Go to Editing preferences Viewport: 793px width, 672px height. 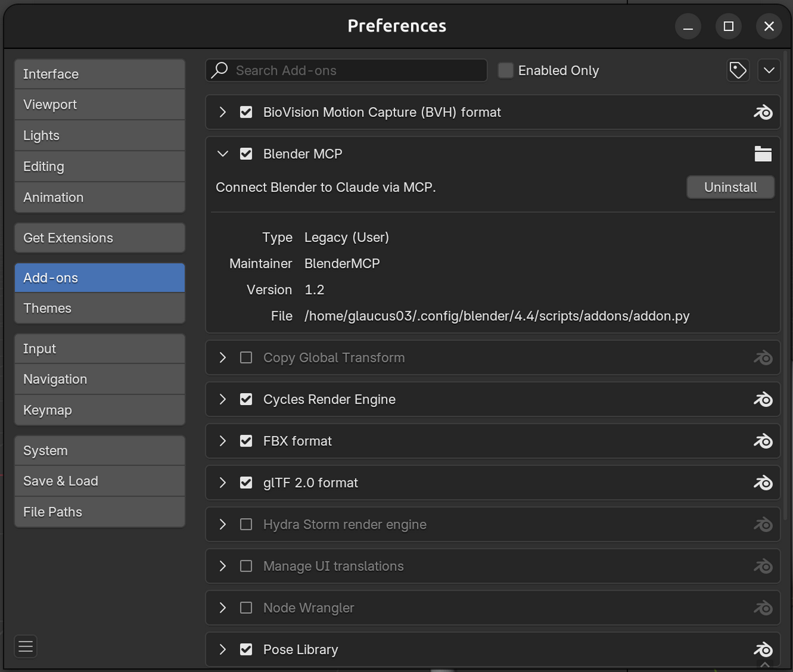pyautogui.click(x=100, y=167)
